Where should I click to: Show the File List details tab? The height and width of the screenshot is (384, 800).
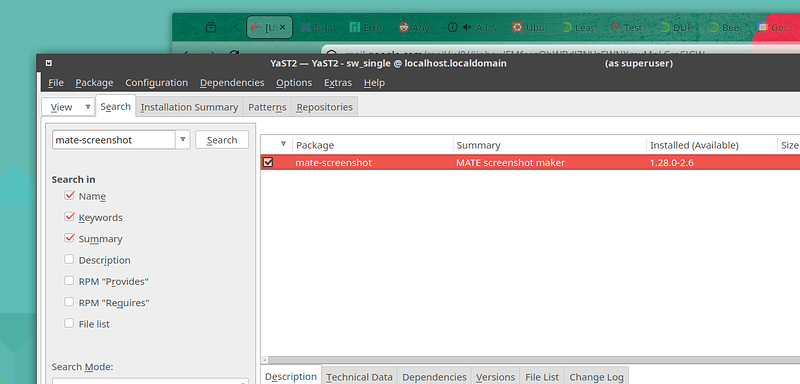(x=542, y=377)
